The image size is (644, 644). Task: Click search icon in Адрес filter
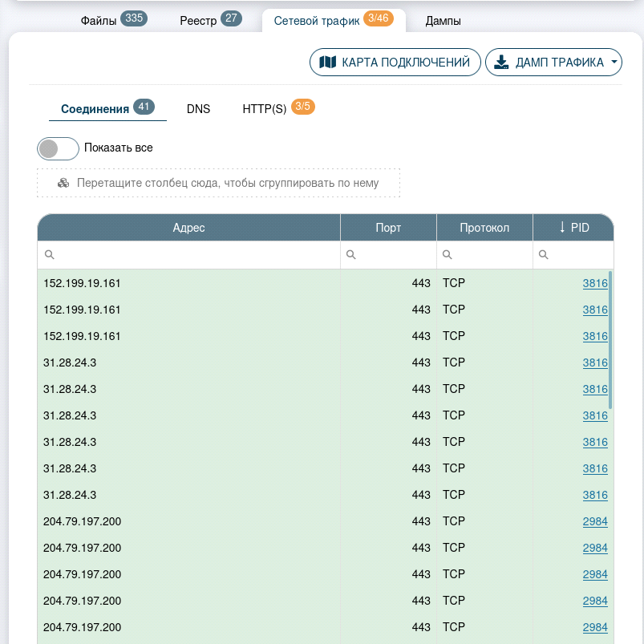point(49,255)
